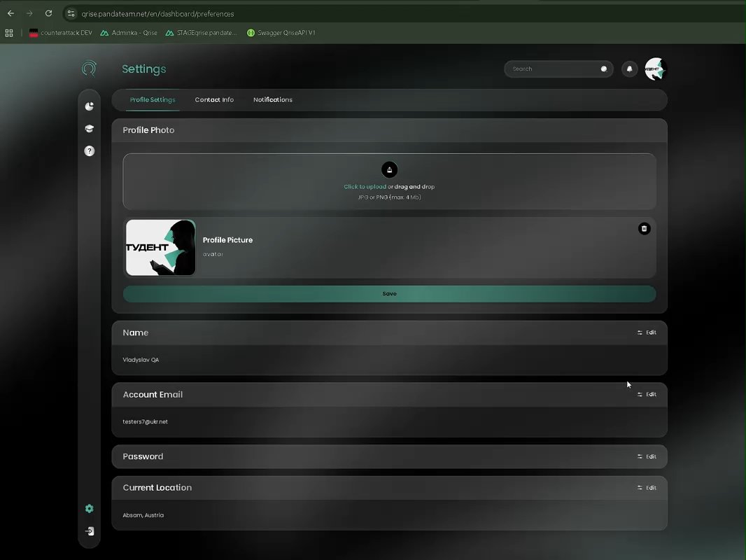Edit the Password section
The height and width of the screenshot is (560, 746).
pyautogui.click(x=647, y=457)
